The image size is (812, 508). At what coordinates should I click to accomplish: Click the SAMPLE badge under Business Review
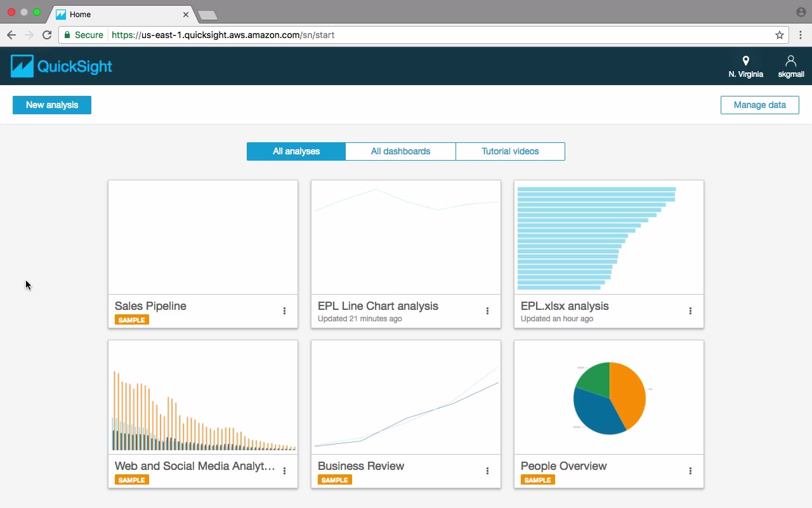coord(335,480)
